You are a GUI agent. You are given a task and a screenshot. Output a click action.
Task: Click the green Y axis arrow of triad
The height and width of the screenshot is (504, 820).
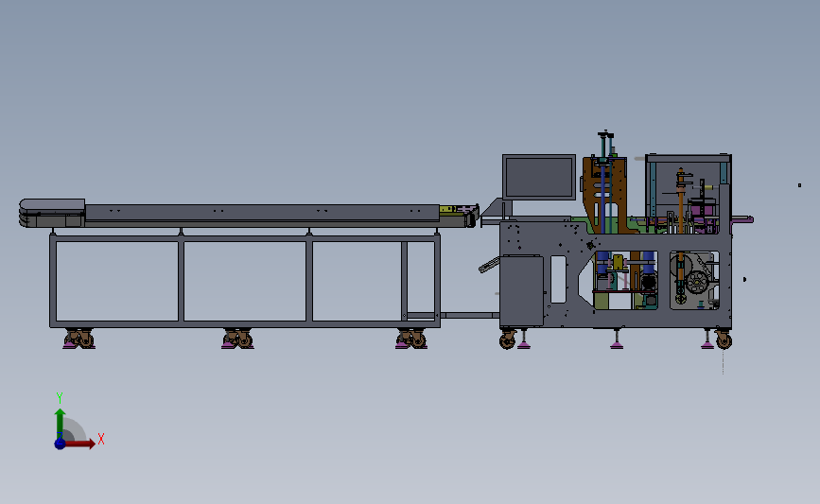pyautogui.click(x=61, y=423)
